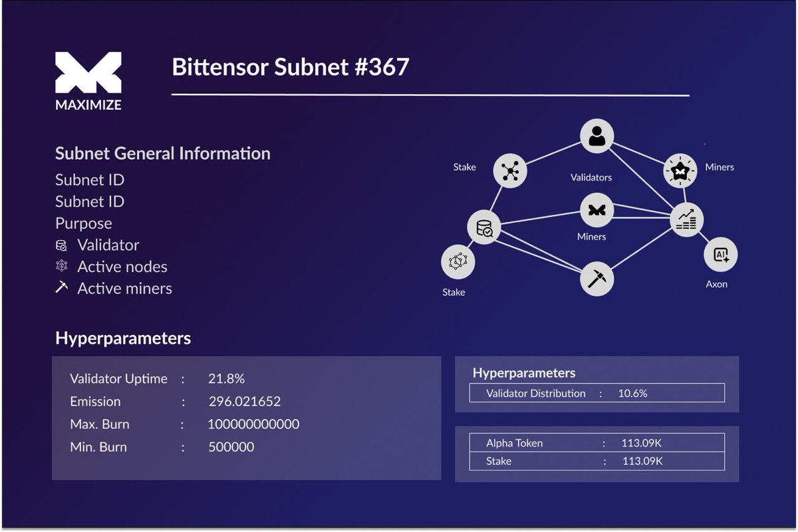The height and width of the screenshot is (532, 798).
Task: Select the 296.021652 emission value
Action: tap(245, 402)
